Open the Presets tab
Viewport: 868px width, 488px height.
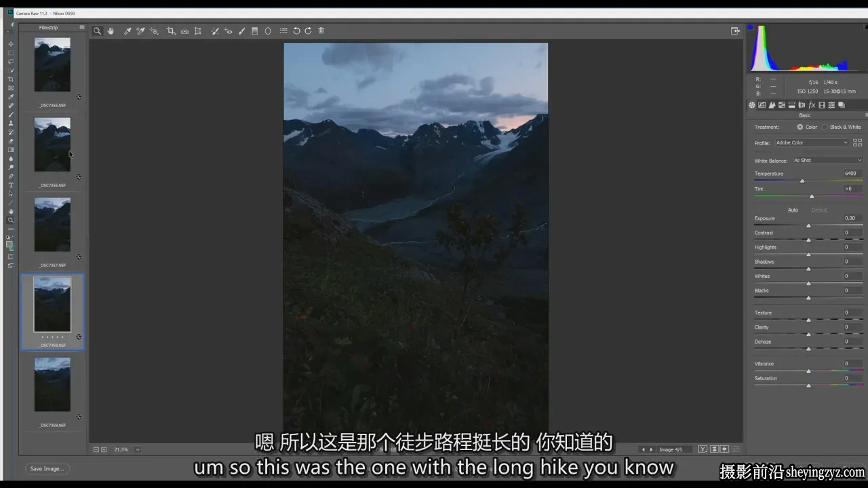coord(831,105)
